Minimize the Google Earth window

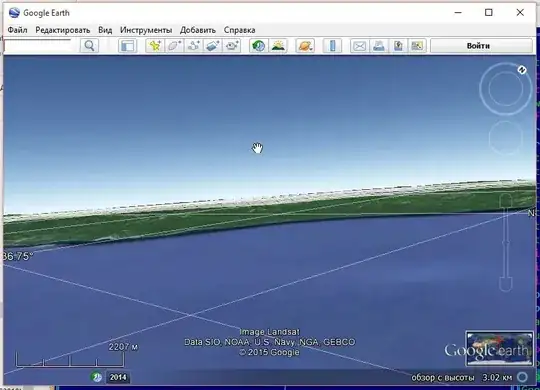tap(458, 13)
